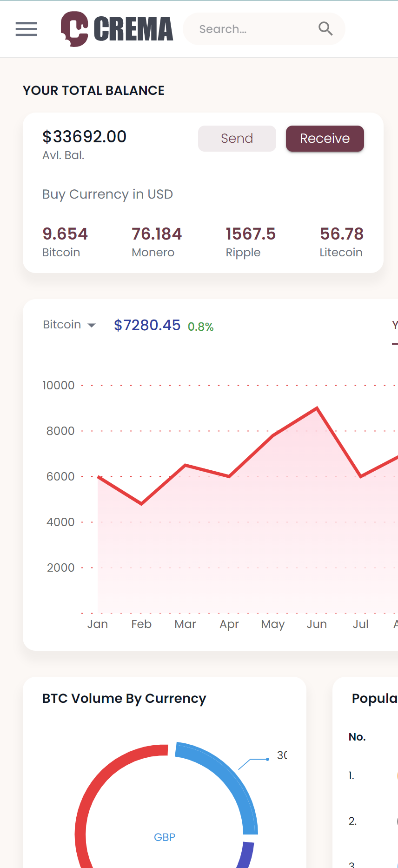
Task: Click the Jun peak on the chart line
Action: coord(317,408)
